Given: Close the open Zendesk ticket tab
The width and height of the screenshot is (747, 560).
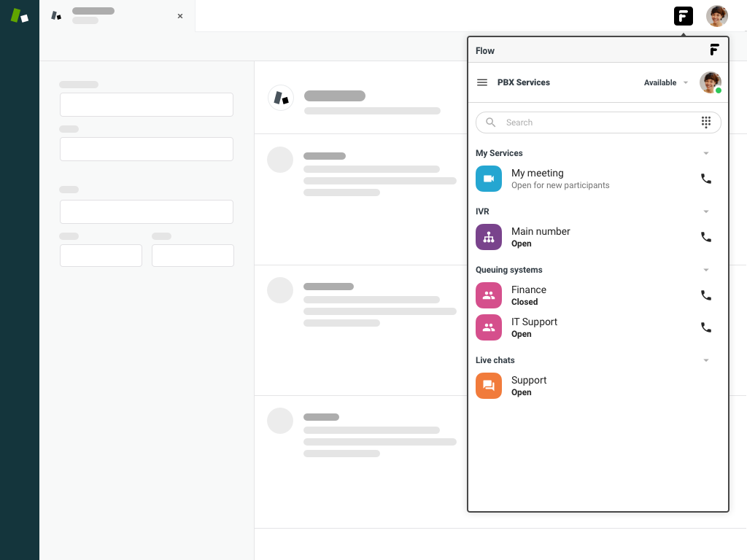Looking at the screenshot, I should pos(180,16).
